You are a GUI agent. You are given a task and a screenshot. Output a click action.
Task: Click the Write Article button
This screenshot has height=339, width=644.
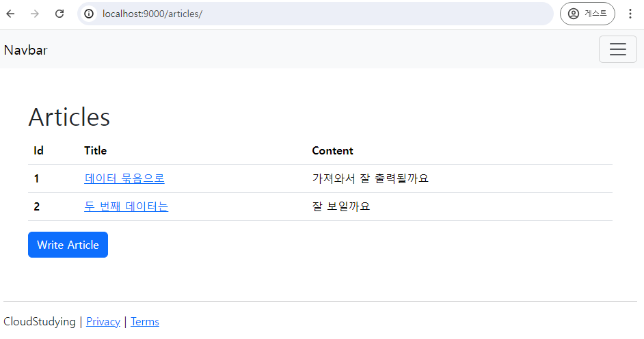click(68, 245)
